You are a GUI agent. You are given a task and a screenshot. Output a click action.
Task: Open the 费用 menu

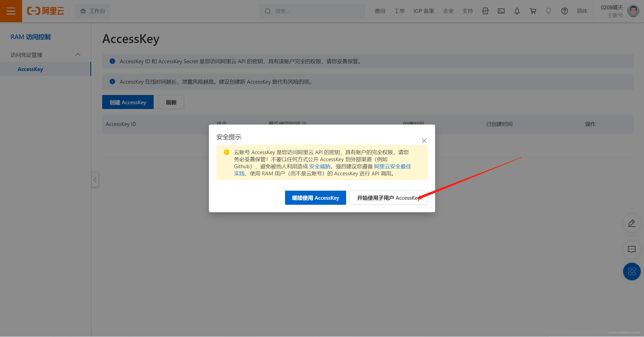tap(380, 11)
